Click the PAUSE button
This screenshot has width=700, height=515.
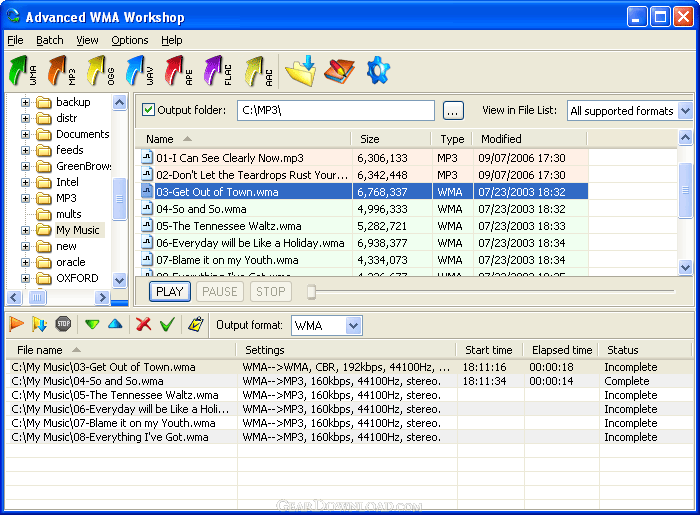[x=220, y=291]
